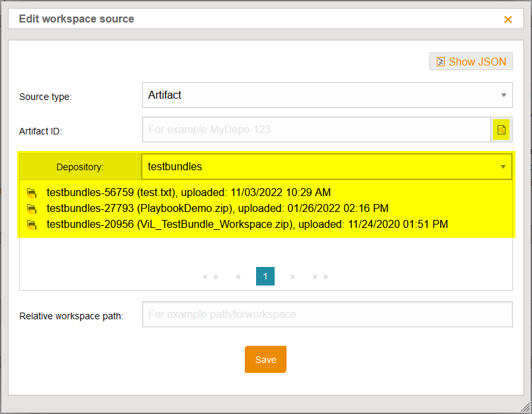Go to next page with right arrow
This screenshot has height=414, width=532.
[x=292, y=276]
